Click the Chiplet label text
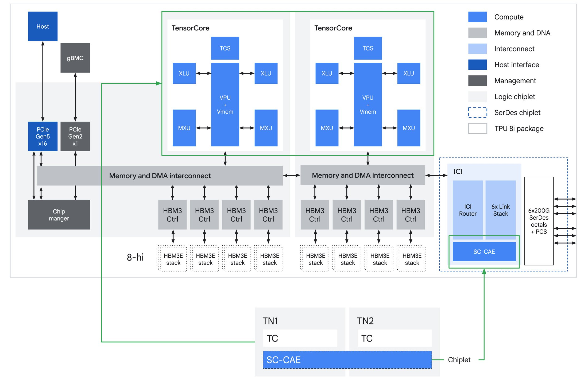This screenshot has height=380, width=588. click(x=459, y=360)
